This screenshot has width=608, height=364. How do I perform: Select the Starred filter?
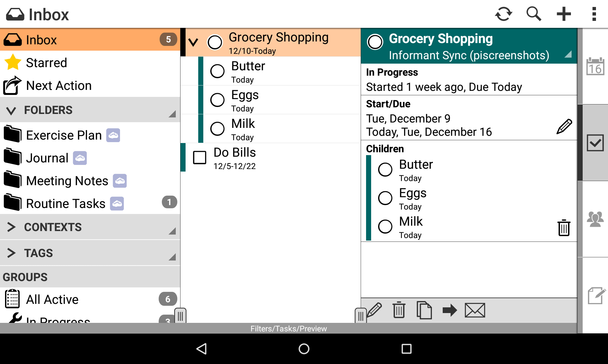[x=47, y=63]
